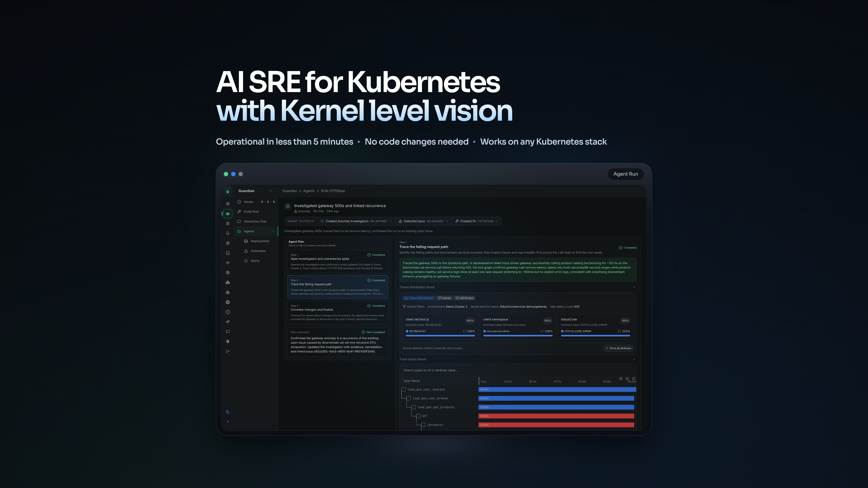Screen dimensions: 868x488
Task: Select the robot Agents icon in the sidebar rail
Action: point(228,213)
